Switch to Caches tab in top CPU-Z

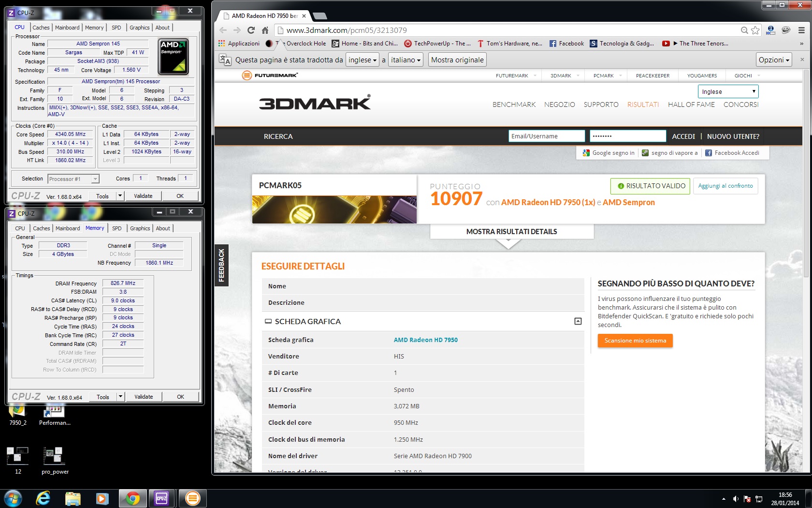(x=41, y=28)
